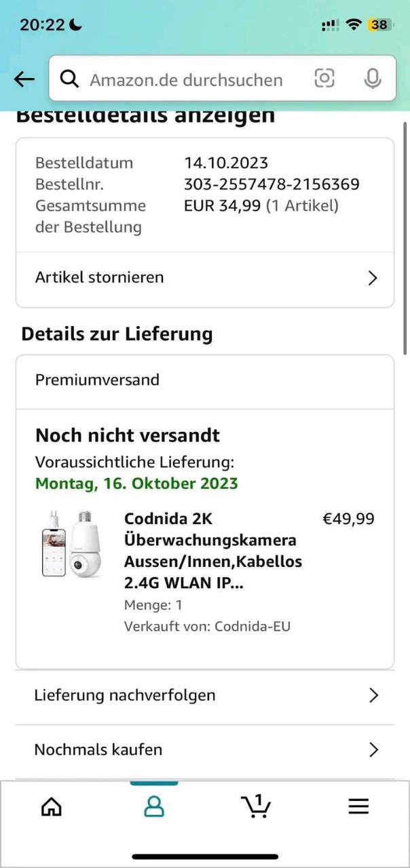Tap the Codnida-EU seller text
The image size is (410, 868).
[252, 627]
